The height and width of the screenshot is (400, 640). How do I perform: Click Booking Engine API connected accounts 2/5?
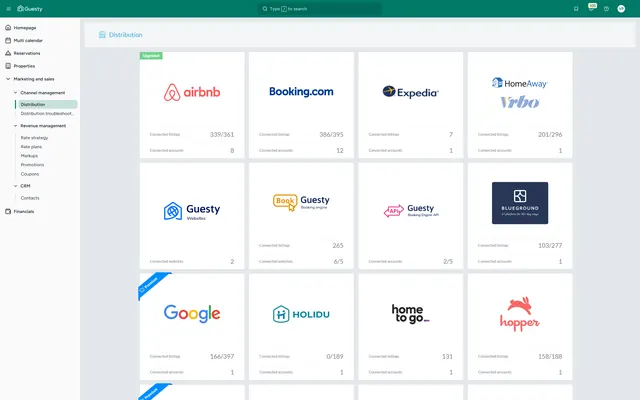coord(448,262)
